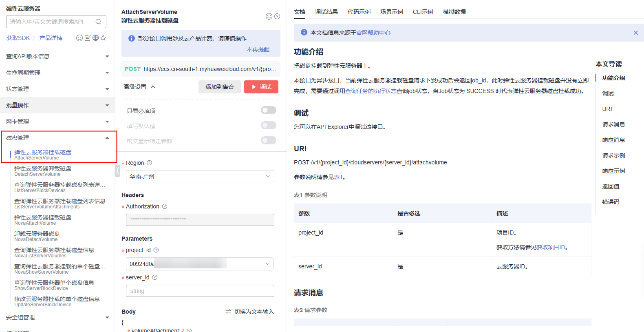This screenshot has height=332, width=644.
Task: Click the server_id string input field
Action: 200,291
